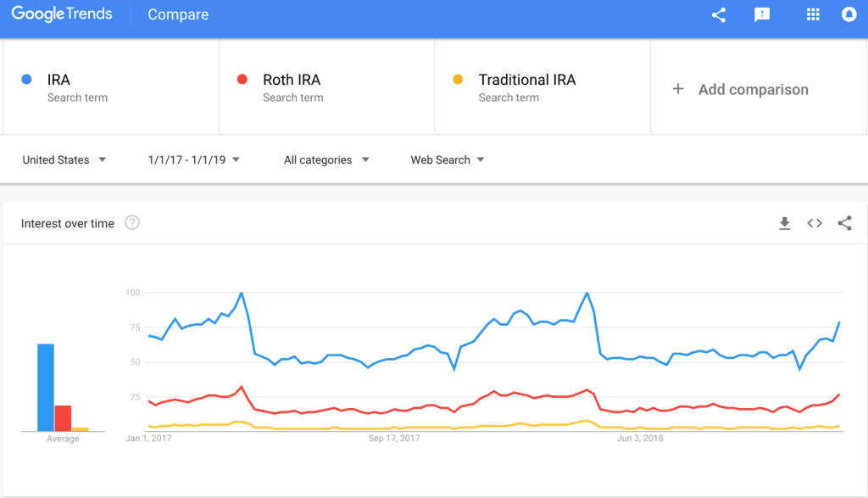Share the Interest over time chart

tap(844, 223)
